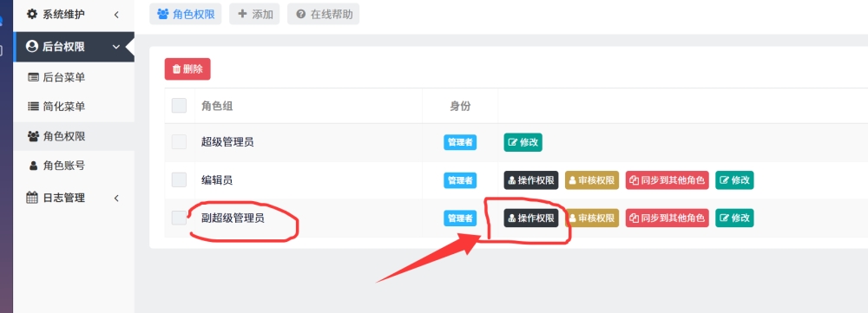The image size is (868, 313).
Task: Click the 角色账号 person icon
Action: click(33, 166)
